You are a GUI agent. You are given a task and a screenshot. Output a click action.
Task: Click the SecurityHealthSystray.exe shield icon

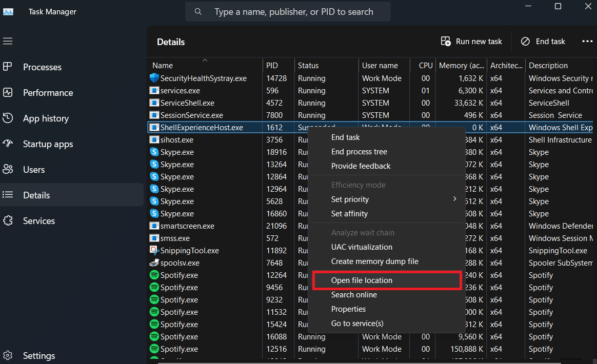point(154,78)
